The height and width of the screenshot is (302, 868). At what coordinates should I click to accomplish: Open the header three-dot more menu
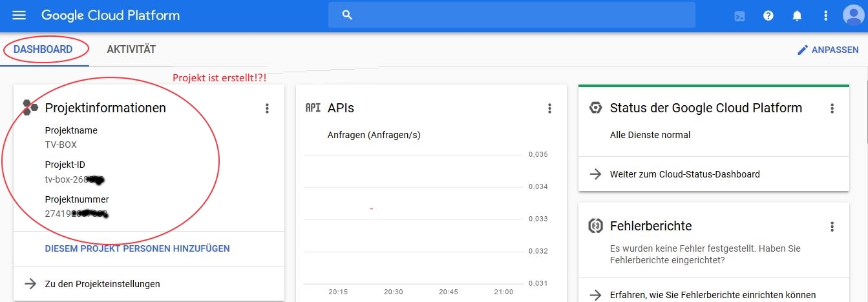click(x=825, y=15)
